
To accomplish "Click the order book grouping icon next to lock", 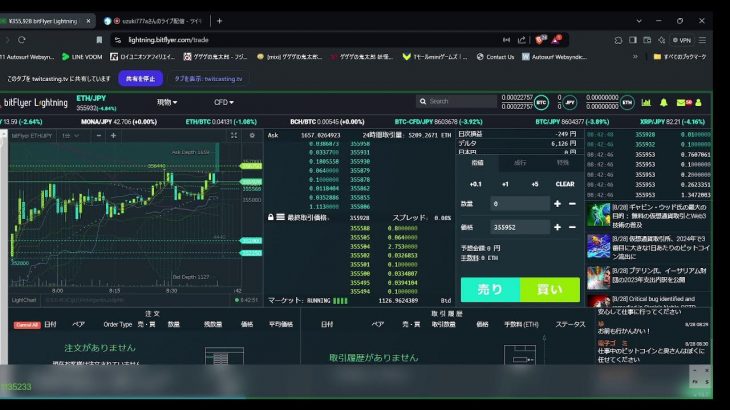I will (x=280, y=217).
